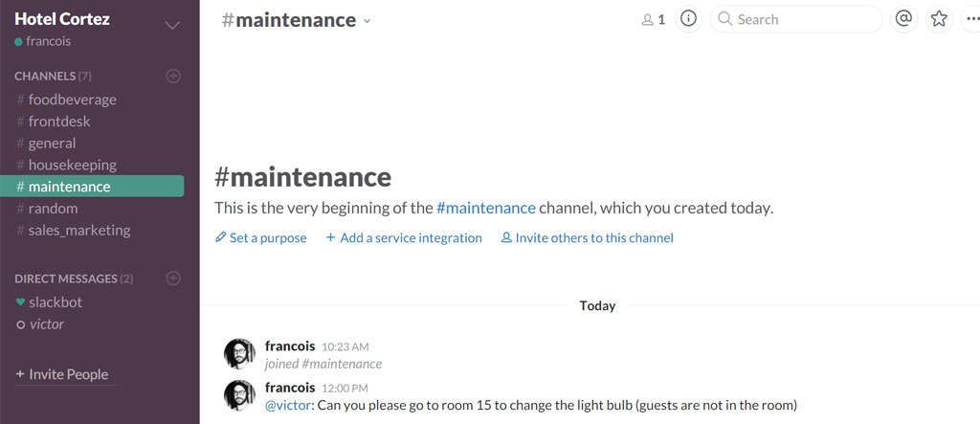
Task: Open the slackbot direct message
Action: tap(55, 301)
